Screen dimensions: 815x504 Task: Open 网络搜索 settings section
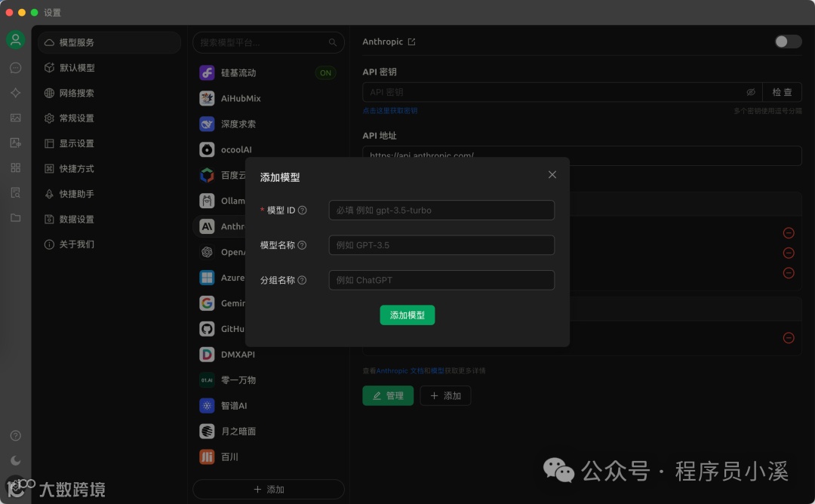pyautogui.click(x=109, y=93)
